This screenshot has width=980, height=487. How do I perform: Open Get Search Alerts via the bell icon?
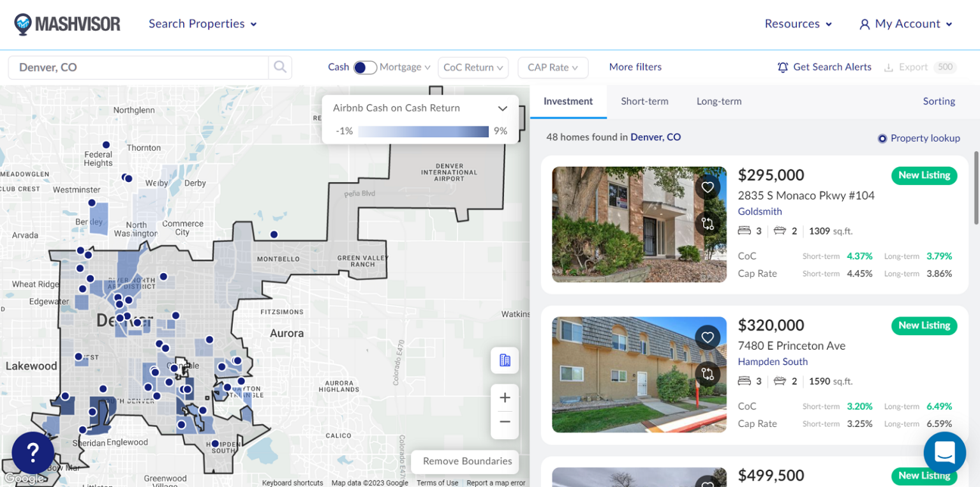coord(783,67)
